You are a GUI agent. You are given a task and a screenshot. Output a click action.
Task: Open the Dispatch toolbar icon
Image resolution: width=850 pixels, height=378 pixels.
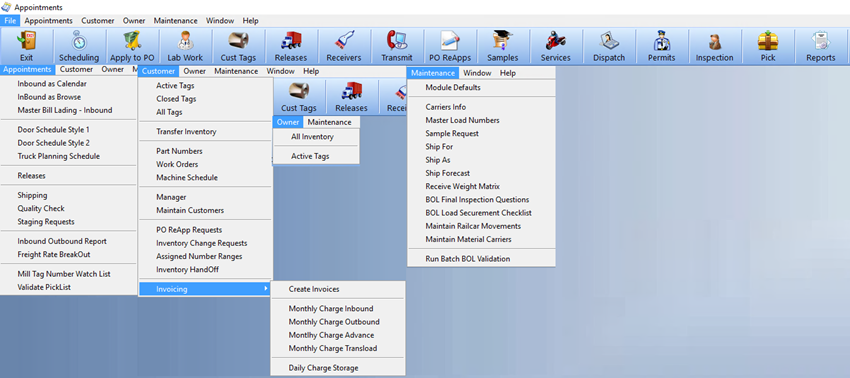tap(609, 46)
